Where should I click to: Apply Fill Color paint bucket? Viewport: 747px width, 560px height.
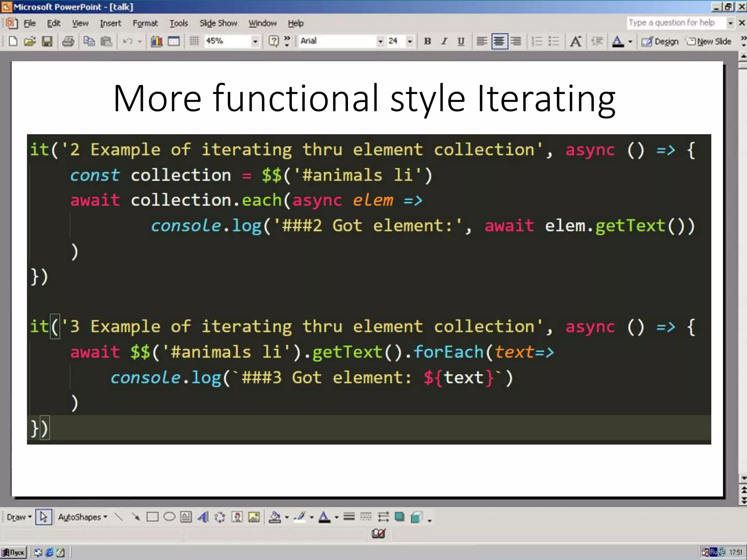[x=275, y=517]
